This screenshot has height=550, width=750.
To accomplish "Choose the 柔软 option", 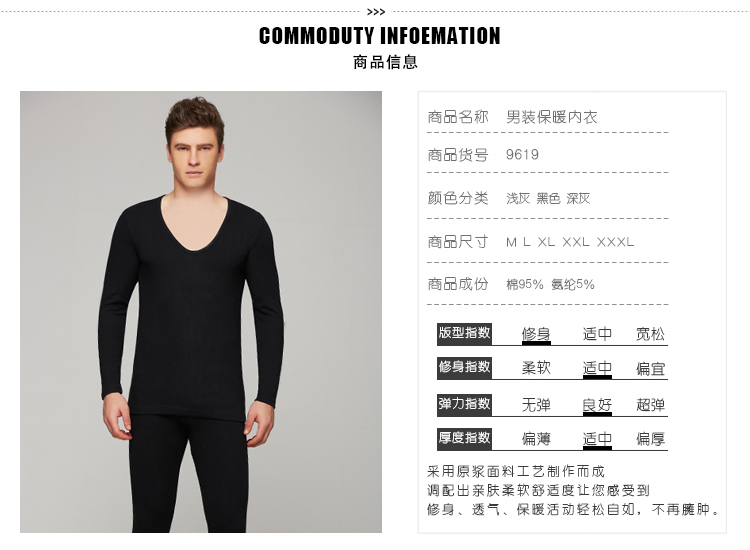I will tap(536, 368).
